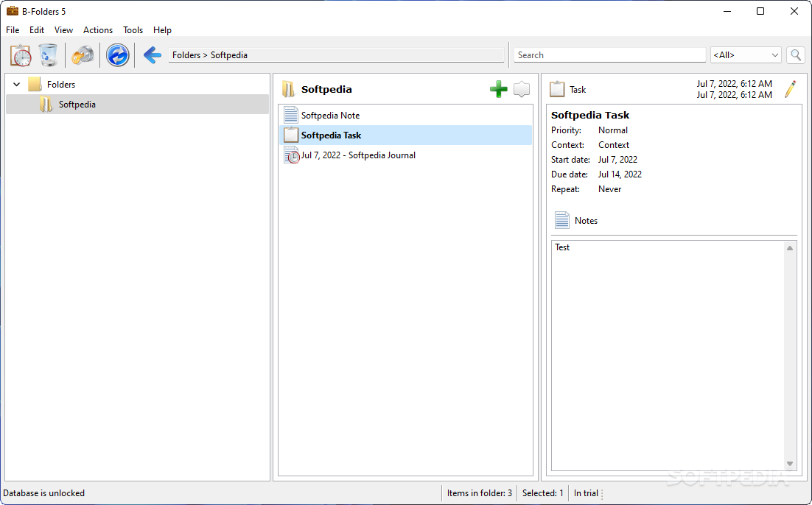The image size is (812, 505).
Task: Click the Notes document icon
Action: point(562,220)
